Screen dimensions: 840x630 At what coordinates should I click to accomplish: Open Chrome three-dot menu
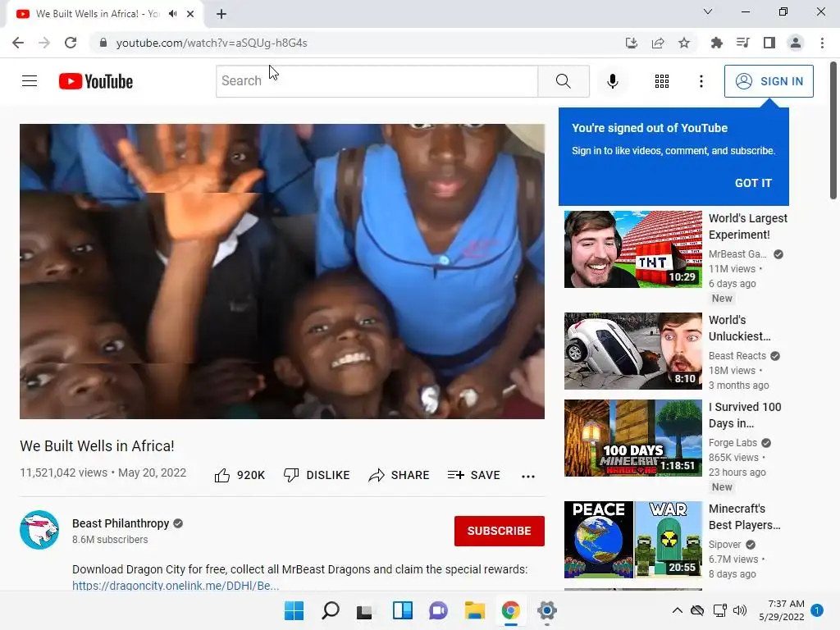pos(822,43)
